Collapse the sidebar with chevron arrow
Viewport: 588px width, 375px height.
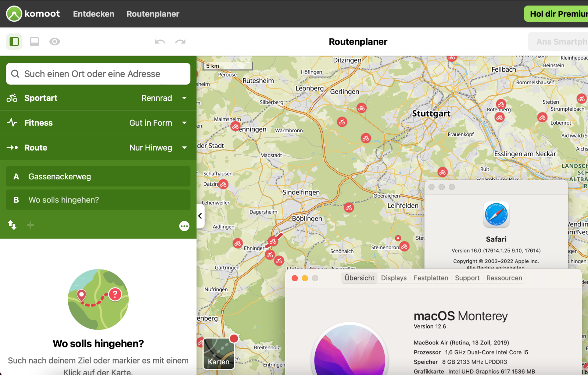coord(200,216)
